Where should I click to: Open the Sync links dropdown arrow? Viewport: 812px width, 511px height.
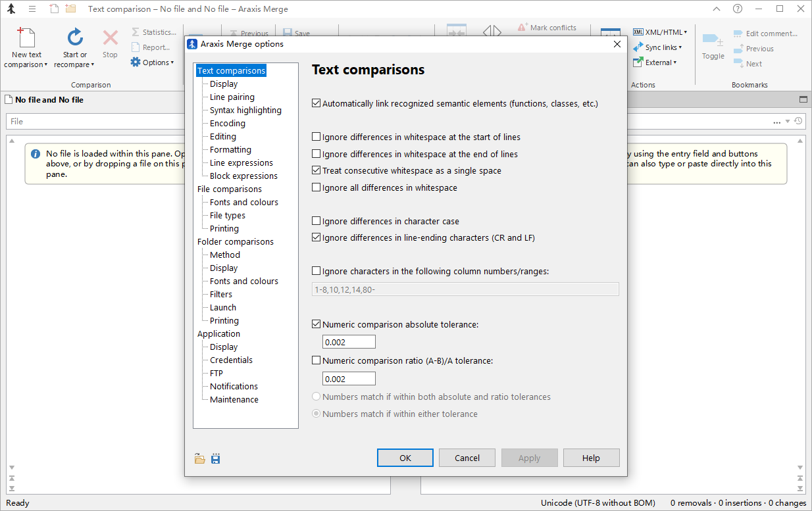coord(680,47)
